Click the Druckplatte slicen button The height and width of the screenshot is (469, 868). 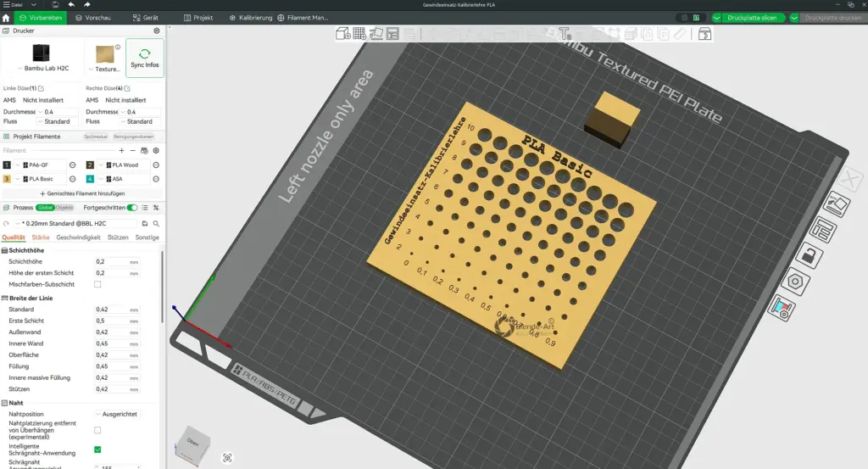(x=752, y=18)
